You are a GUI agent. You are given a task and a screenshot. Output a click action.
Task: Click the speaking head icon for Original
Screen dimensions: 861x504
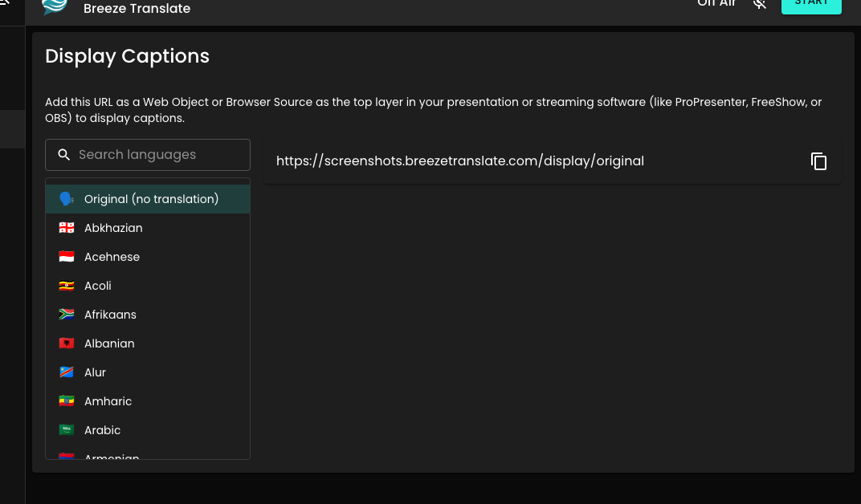pyautogui.click(x=67, y=198)
